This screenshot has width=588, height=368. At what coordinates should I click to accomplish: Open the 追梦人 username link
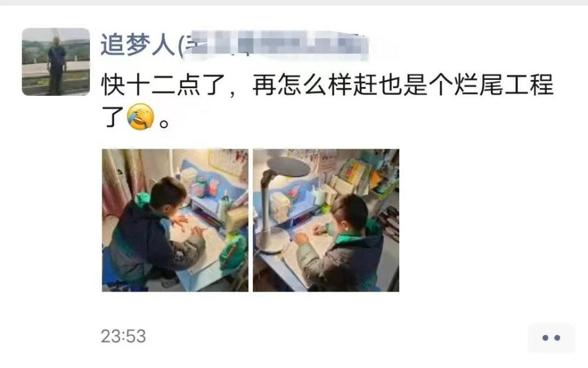click(138, 45)
